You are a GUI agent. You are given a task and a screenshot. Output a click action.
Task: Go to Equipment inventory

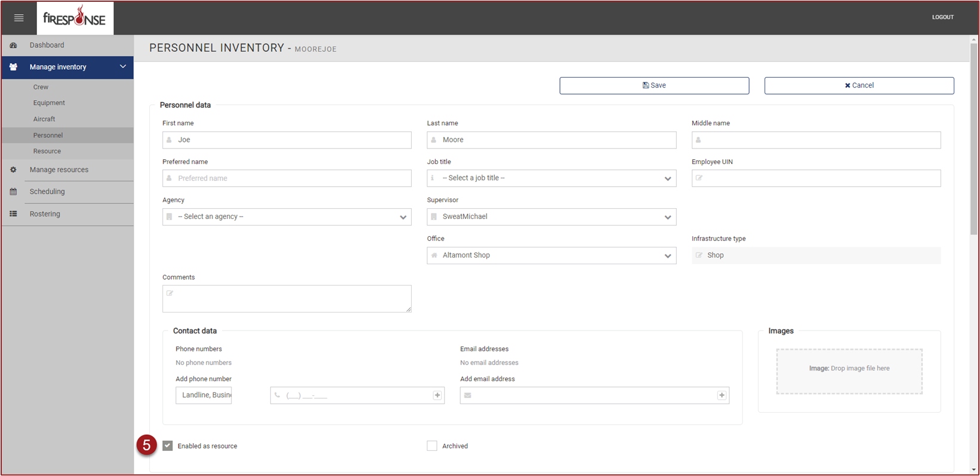point(49,103)
